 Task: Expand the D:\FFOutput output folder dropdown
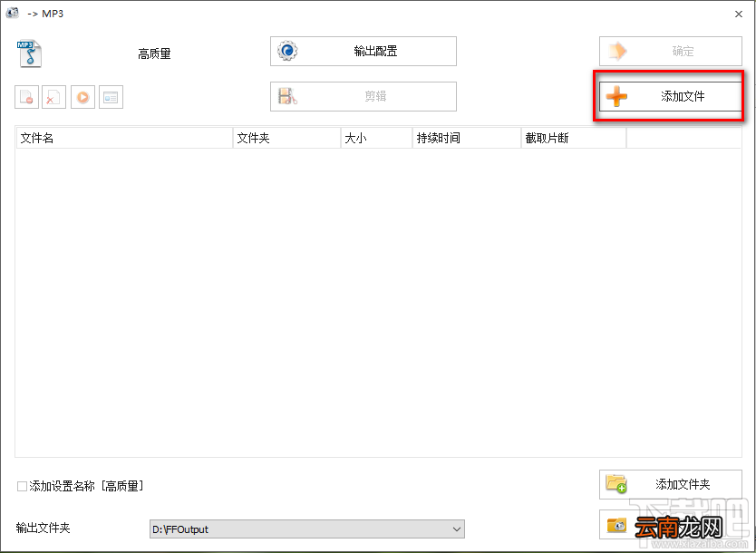456,529
